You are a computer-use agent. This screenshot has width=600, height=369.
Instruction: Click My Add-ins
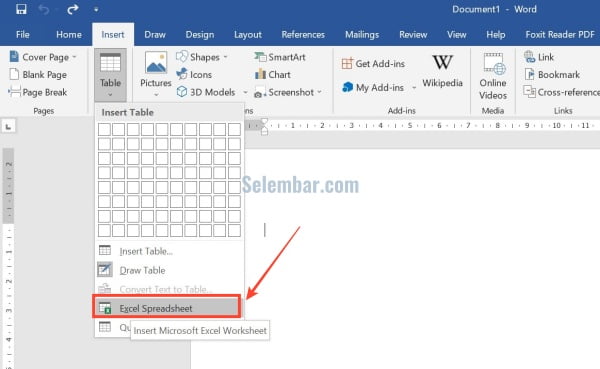click(x=373, y=87)
